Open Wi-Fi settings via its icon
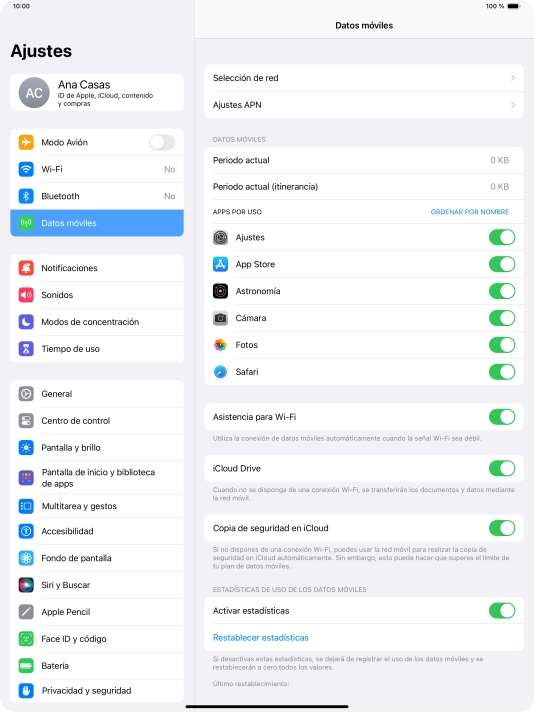Screen dimensions: 534x712 coord(26,169)
